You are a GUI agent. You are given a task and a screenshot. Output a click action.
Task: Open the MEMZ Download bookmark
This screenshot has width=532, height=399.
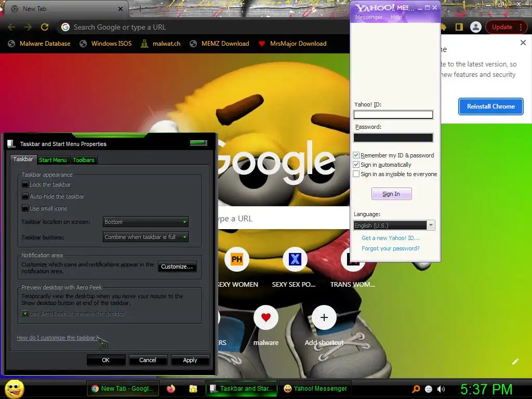tap(220, 44)
